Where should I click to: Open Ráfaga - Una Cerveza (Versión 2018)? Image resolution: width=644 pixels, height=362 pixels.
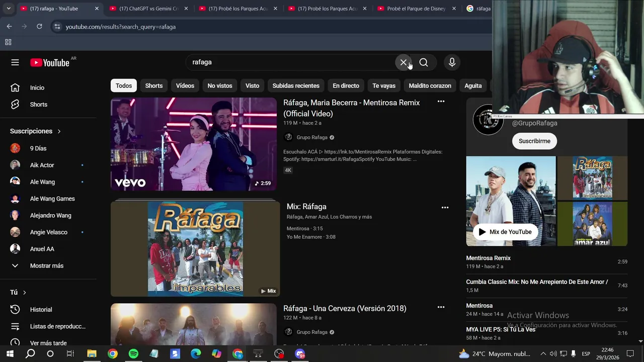[x=345, y=308]
